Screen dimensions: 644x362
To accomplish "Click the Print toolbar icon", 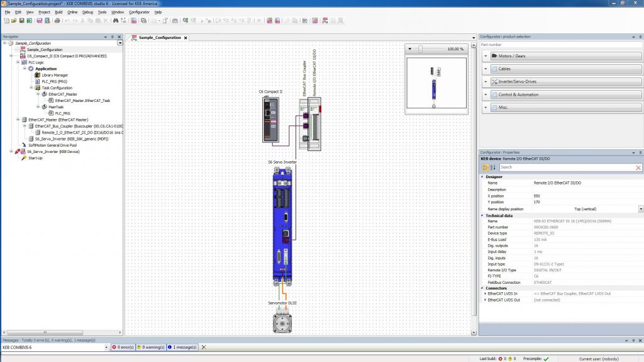I will 57,21.
